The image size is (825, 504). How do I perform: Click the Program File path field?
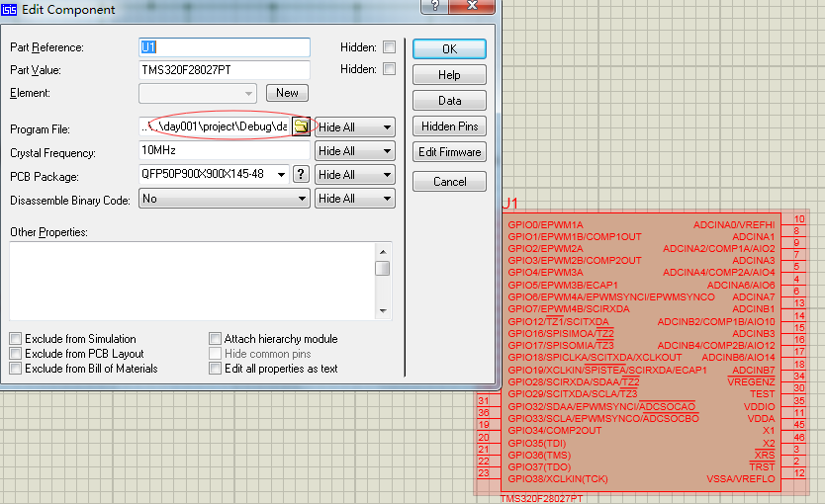pyautogui.click(x=216, y=126)
